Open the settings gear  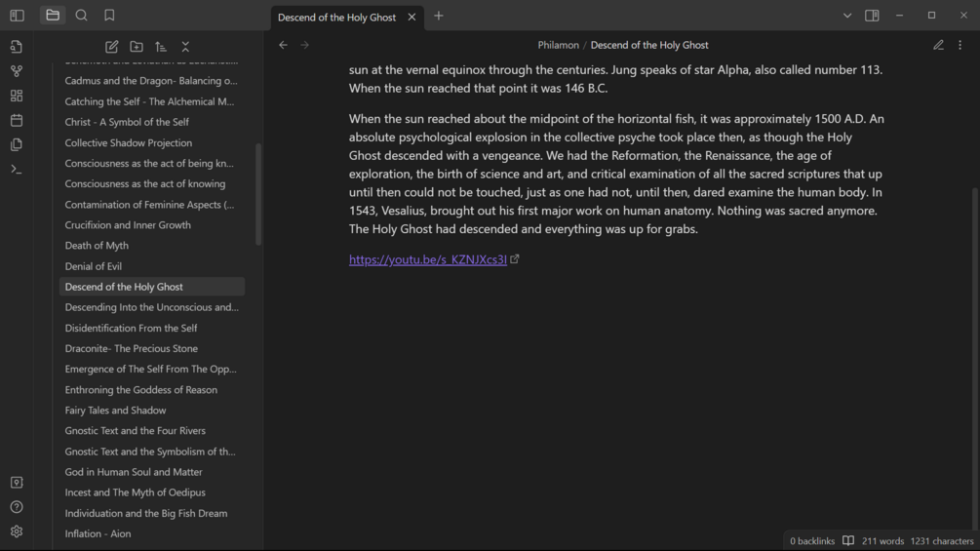click(x=17, y=531)
